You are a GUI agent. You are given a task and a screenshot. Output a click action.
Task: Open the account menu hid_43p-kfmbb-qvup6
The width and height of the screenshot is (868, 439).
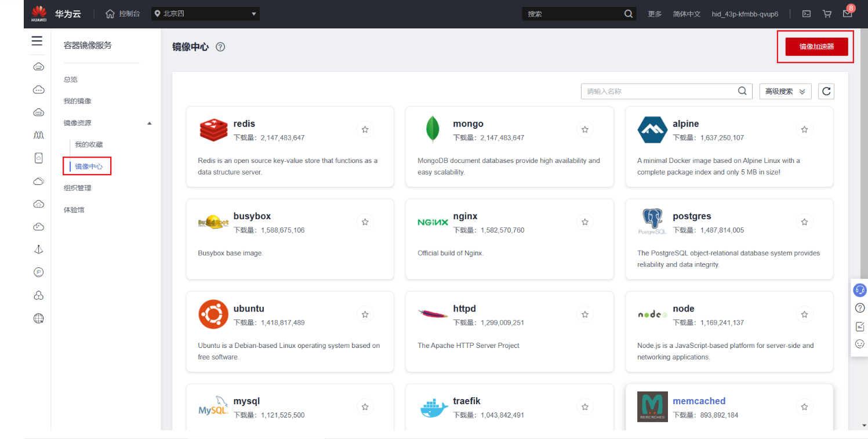pos(745,14)
